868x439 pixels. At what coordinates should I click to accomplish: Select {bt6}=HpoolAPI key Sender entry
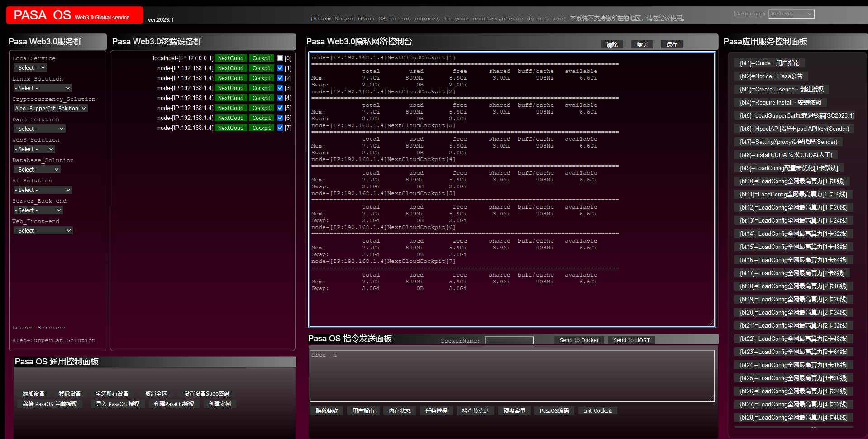click(x=794, y=129)
